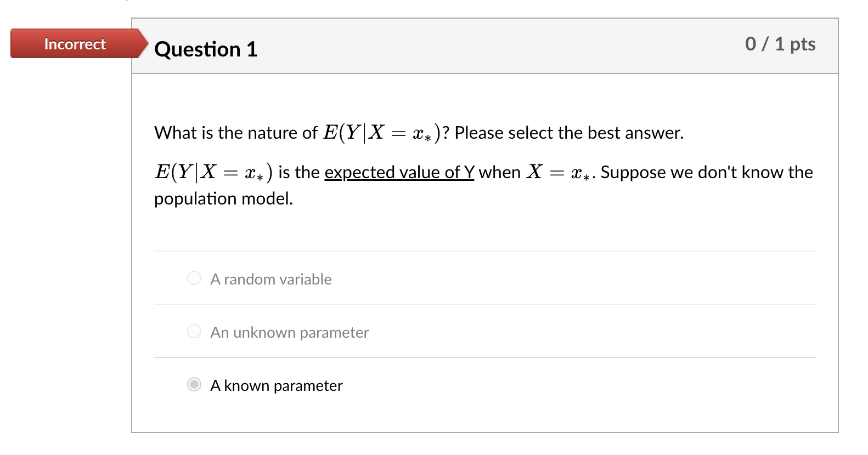Click the red Incorrect status badge
This screenshot has height=455, width=868.
click(x=74, y=44)
